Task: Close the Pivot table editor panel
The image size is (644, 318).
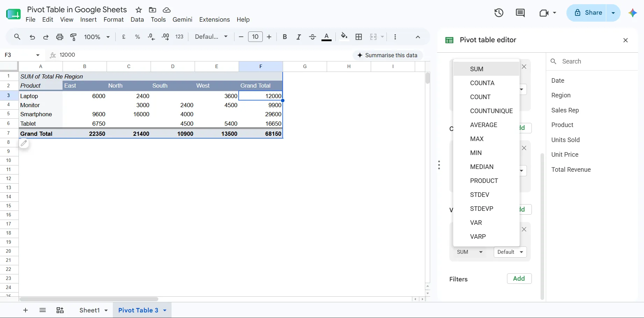Action: pos(625,40)
